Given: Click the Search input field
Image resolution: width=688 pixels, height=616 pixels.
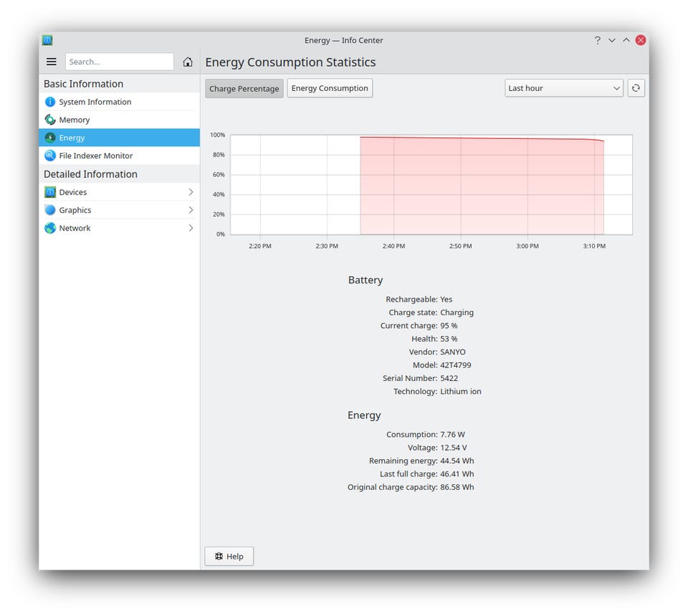Looking at the screenshot, I should (x=119, y=62).
